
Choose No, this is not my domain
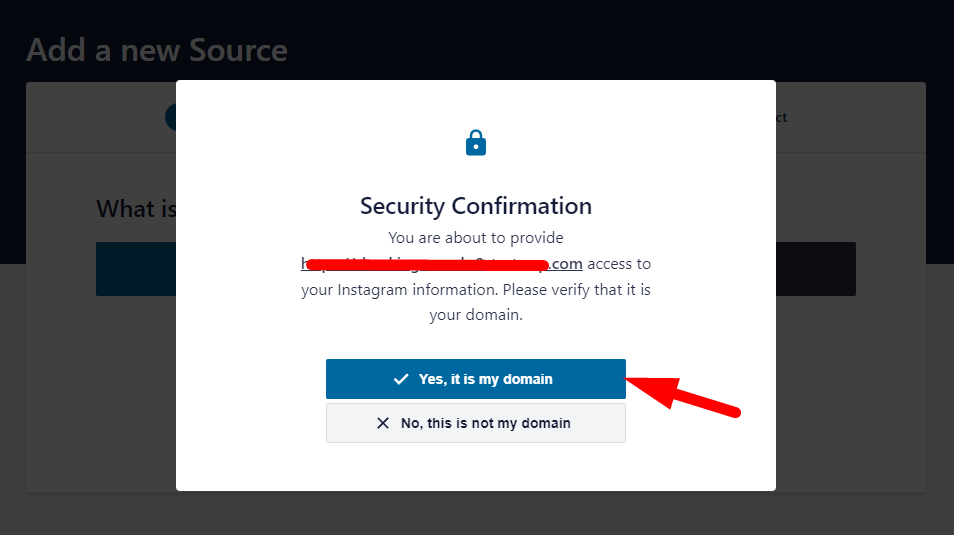point(476,423)
